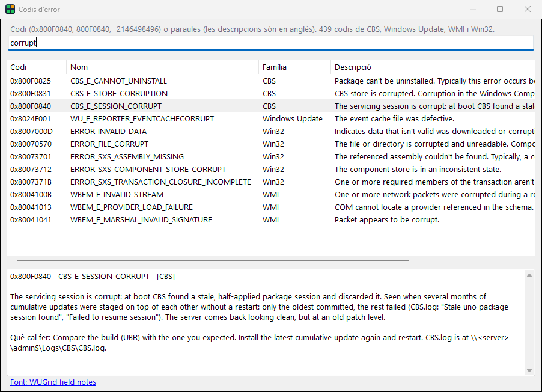Click the Win32 family cell of ERROR_FILE_CORRUPT
Viewport: 542px width, 392px height.
pyautogui.click(x=273, y=144)
